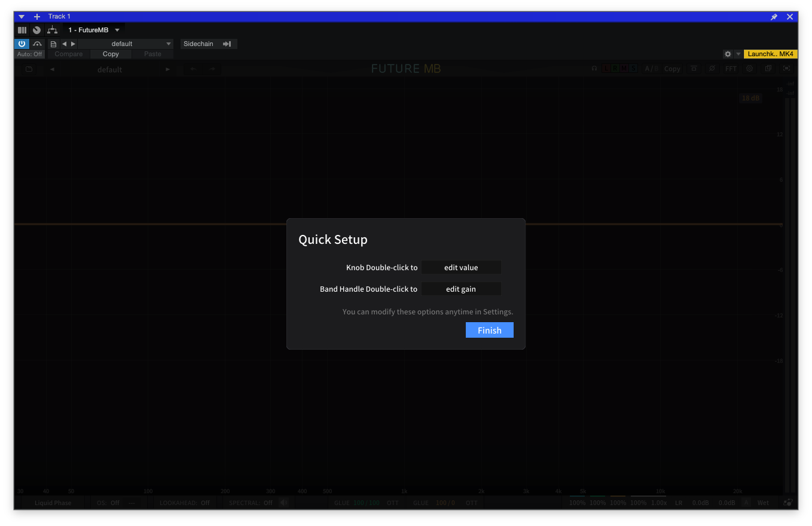Viewport: 812px width, 526px height.
Task: Toggle the blue plugin power button
Action: point(22,44)
